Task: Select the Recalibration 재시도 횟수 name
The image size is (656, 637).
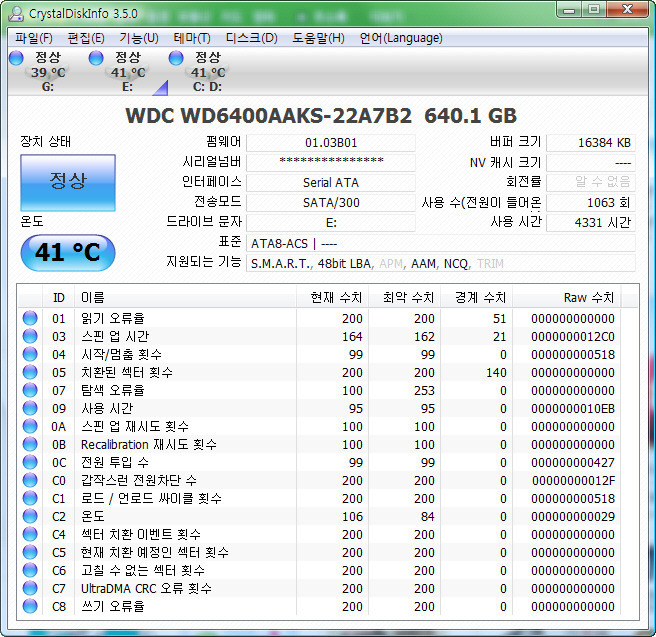Action: click(x=149, y=445)
